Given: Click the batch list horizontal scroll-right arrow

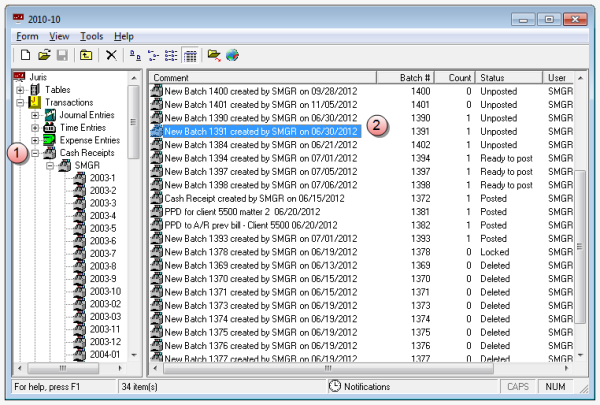Looking at the screenshot, I should point(567,368).
